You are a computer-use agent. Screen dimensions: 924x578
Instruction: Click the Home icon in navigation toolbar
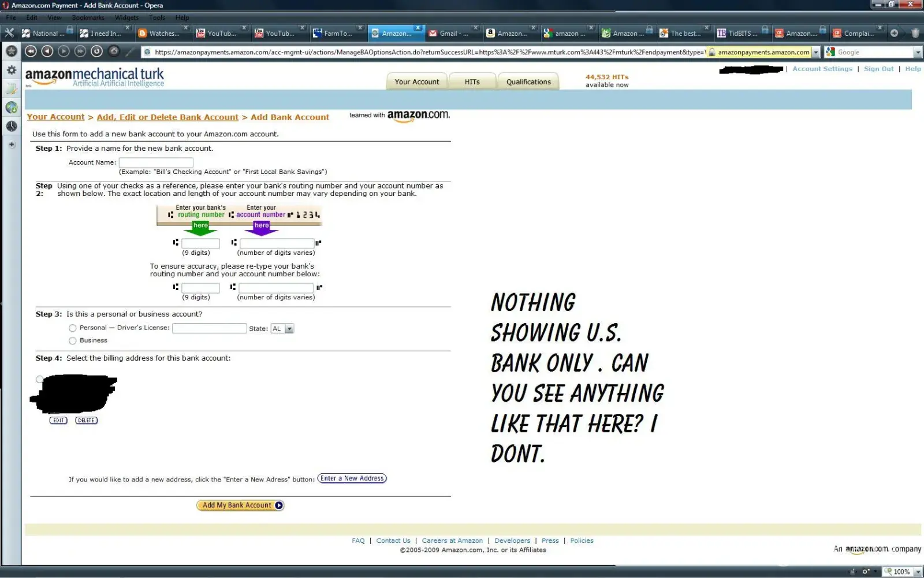click(x=114, y=51)
